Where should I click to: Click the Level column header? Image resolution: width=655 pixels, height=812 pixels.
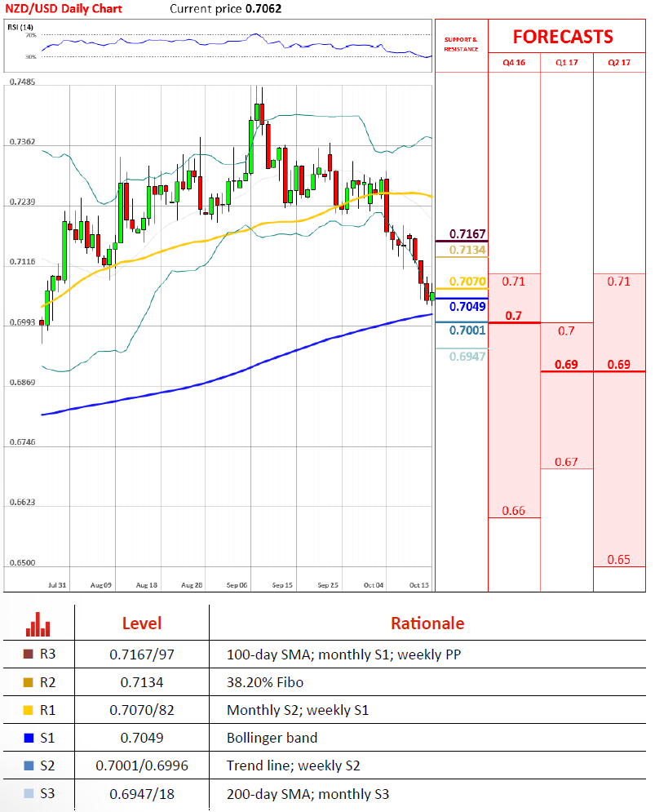[x=142, y=623]
